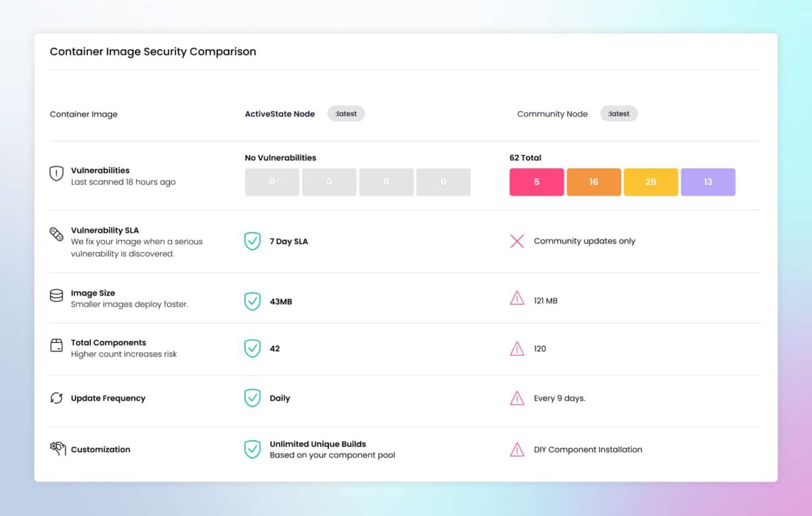
Task: Click the Customization gears icon
Action: coord(58,448)
